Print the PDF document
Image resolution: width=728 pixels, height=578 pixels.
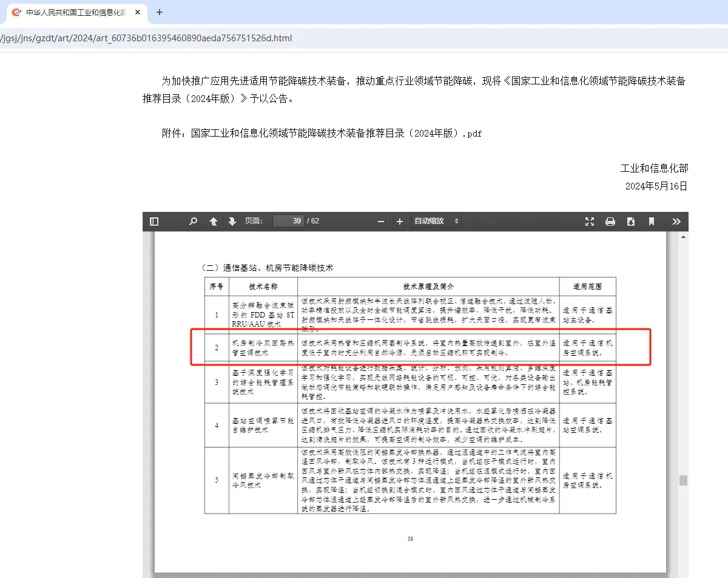point(610,221)
